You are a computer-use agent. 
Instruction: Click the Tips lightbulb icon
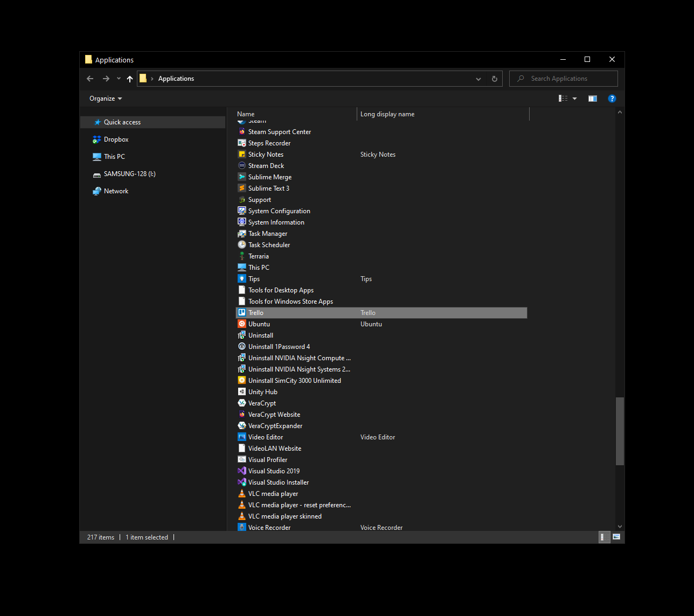[242, 279]
